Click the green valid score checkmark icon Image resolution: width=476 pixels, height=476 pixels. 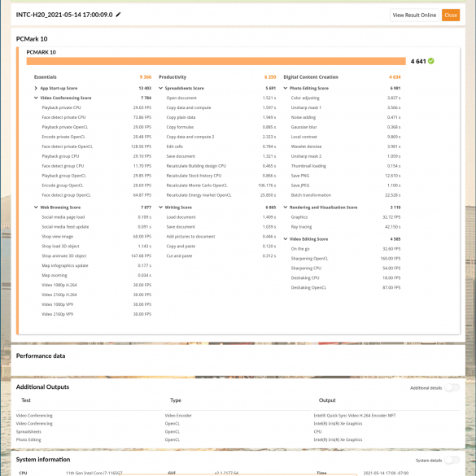pyautogui.click(x=430, y=61)
